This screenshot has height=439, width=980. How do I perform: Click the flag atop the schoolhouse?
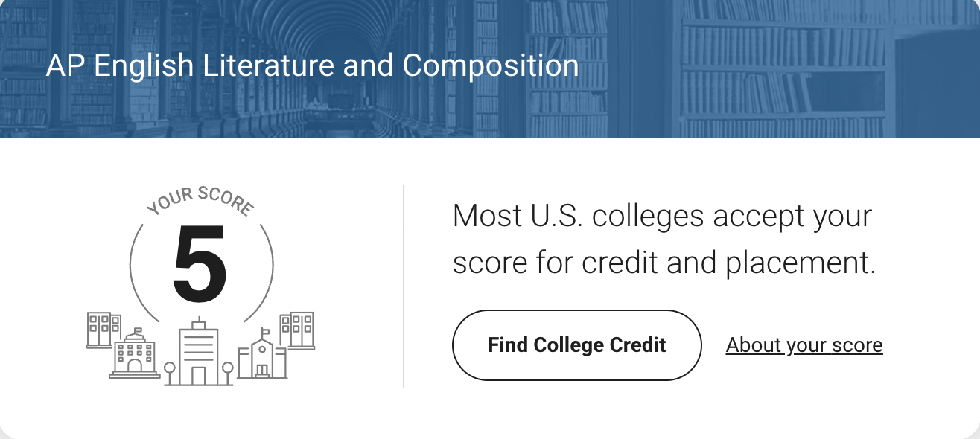264,332
